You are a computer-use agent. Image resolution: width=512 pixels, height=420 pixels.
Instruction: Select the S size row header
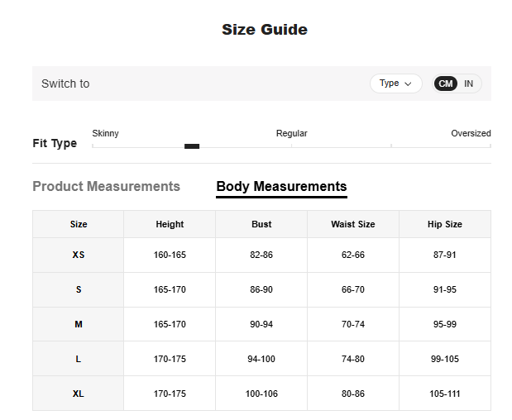(79, 289)
